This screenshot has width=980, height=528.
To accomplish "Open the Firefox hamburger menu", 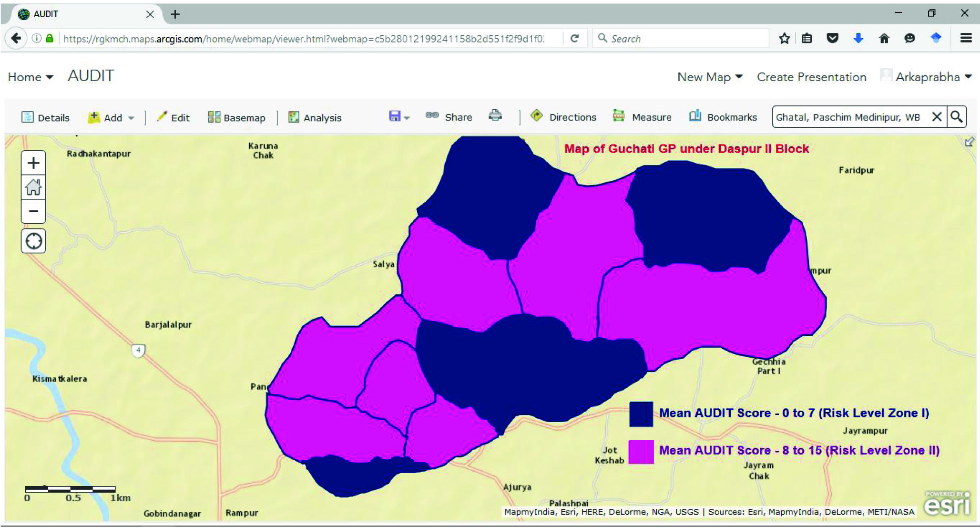I will click(966, 39).
